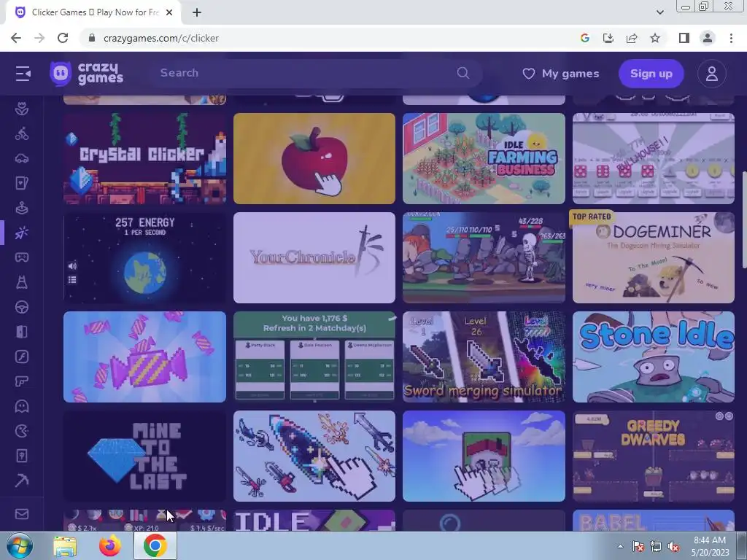This screenshot has width=747, height=560.
Task: Open the Greedy Dwarves game thumbnail
Action: [654, 456]
